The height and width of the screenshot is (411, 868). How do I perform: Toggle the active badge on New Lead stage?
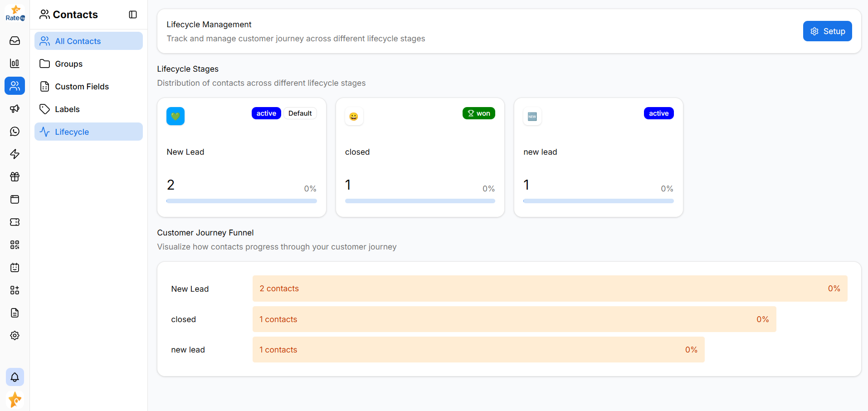coord(266,113)
